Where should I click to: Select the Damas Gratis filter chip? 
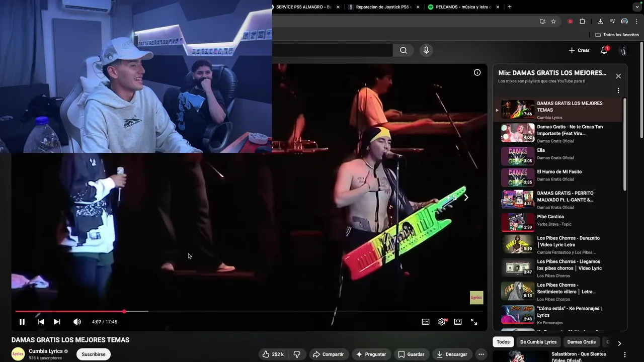point(581,342)
